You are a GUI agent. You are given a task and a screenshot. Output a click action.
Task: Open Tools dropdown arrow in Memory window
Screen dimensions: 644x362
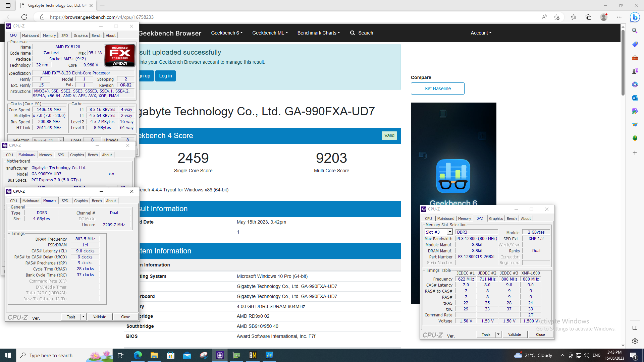pos(83,317)
